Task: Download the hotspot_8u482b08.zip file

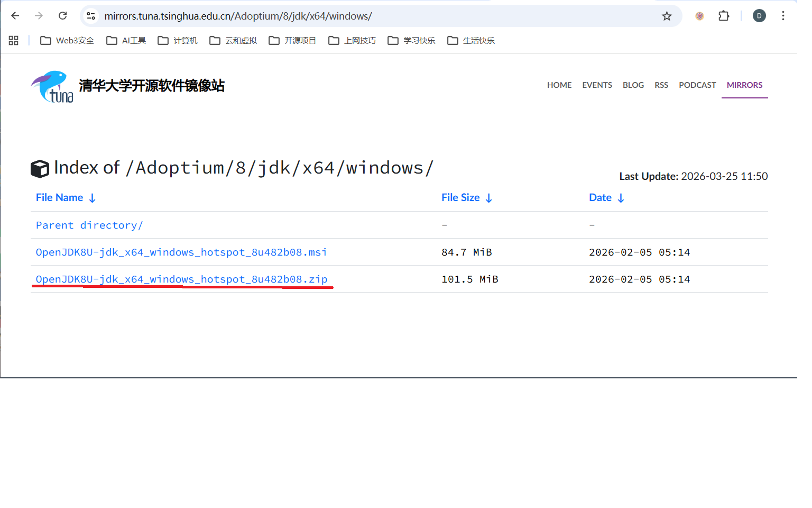Action: 181,279
